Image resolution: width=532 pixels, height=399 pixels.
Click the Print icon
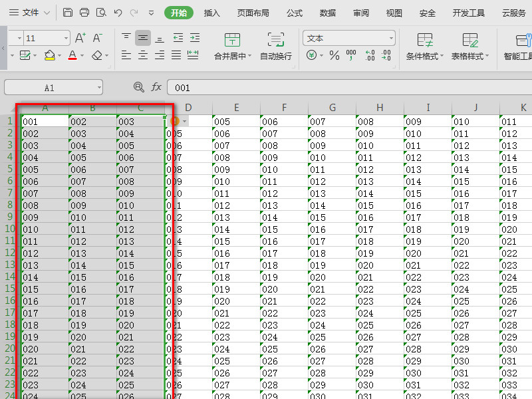click(84, 13)
